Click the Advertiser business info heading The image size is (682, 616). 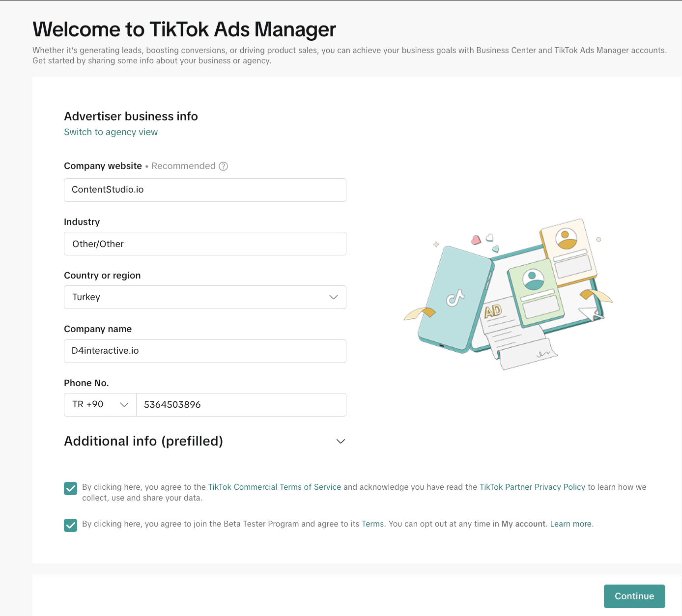tap(131, 116)
